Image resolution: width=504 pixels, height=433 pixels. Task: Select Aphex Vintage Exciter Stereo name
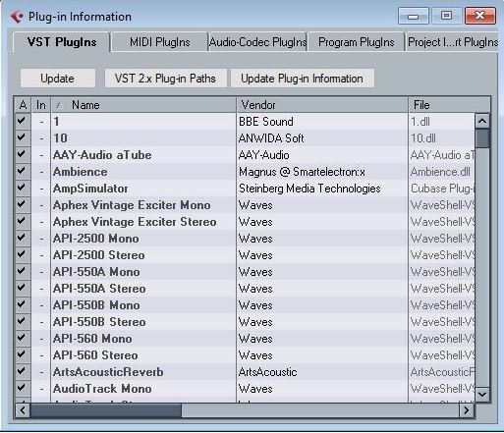point(135,222)
